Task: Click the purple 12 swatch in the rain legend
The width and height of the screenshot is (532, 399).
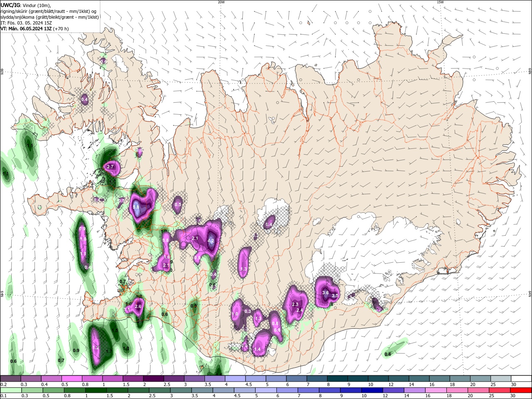Action: coord(393,390)
